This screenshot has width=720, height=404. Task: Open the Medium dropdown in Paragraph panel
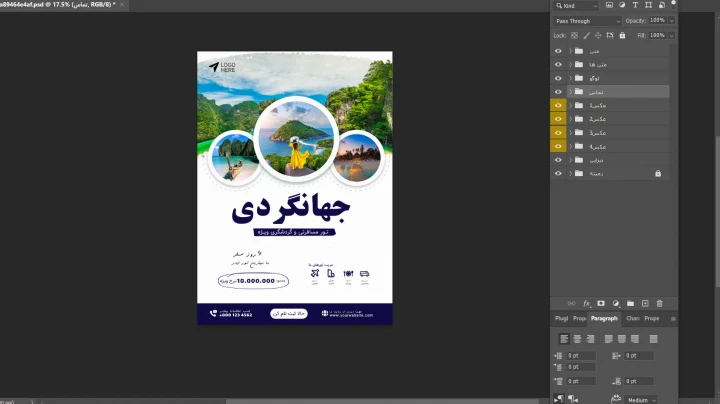coord(641,400)
